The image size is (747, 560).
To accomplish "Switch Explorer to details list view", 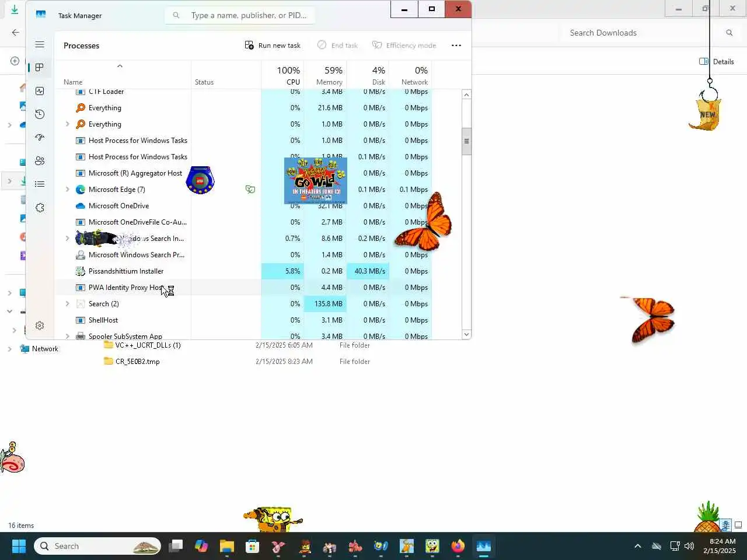I will coord(725,525).
